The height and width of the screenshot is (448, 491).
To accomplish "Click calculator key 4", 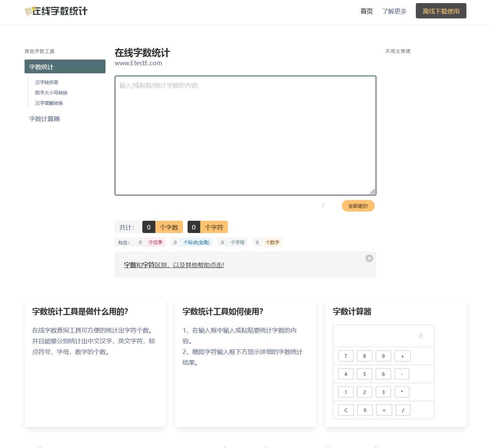I will (346, 374).
